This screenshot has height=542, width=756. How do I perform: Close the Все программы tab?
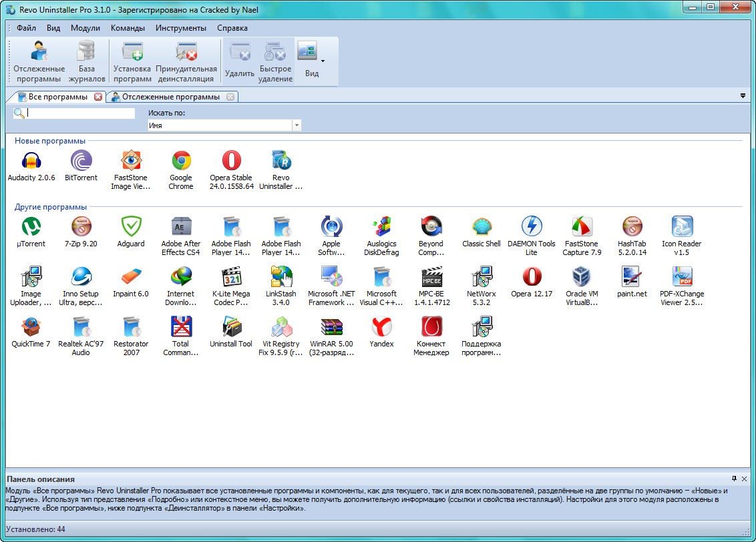point(98,97)
